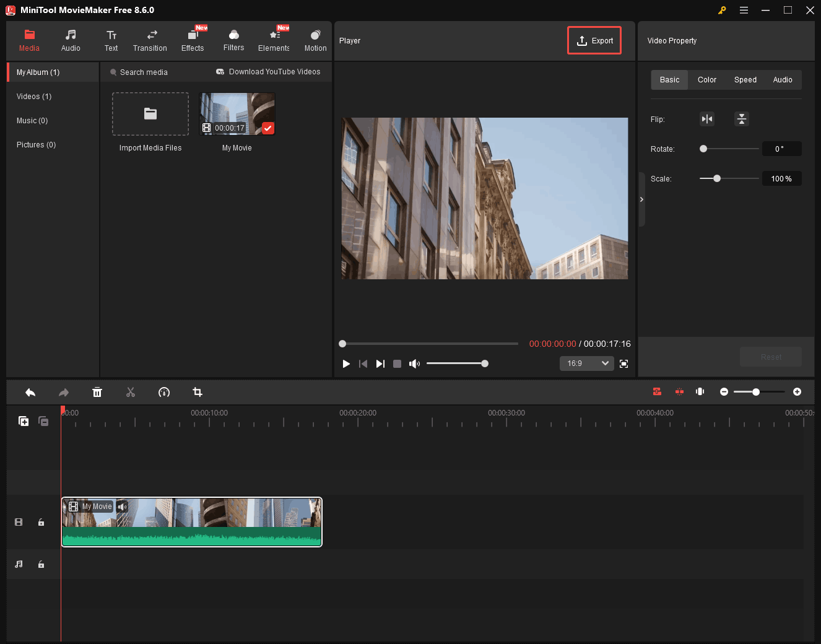Toggle the red checkmark on My Movie
This screenshot has width=821, height=644.
[267, 128]
